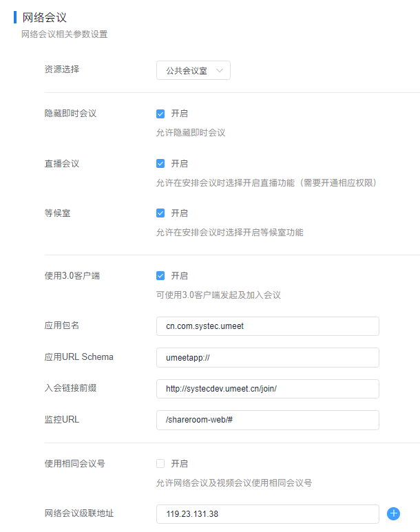420x532 pixels.
Task: Edit the cascade address field 119.23.131.38
Action: pos(267,514)
